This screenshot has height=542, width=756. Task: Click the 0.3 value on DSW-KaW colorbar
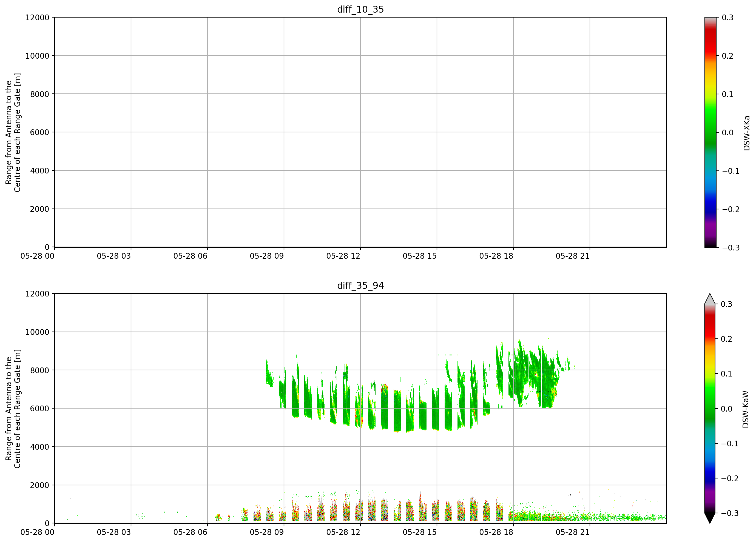click(x=726, y=304)
